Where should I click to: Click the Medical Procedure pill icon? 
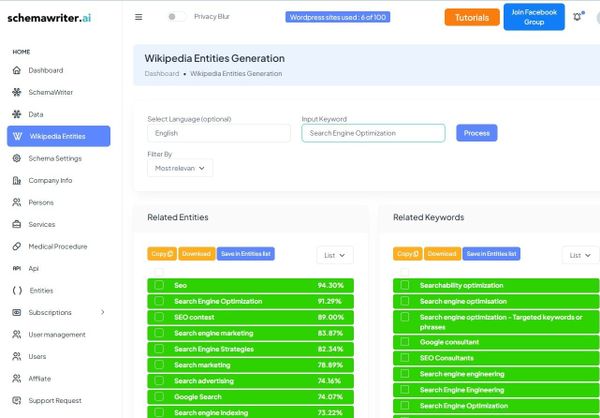click(x=16, y=246)
